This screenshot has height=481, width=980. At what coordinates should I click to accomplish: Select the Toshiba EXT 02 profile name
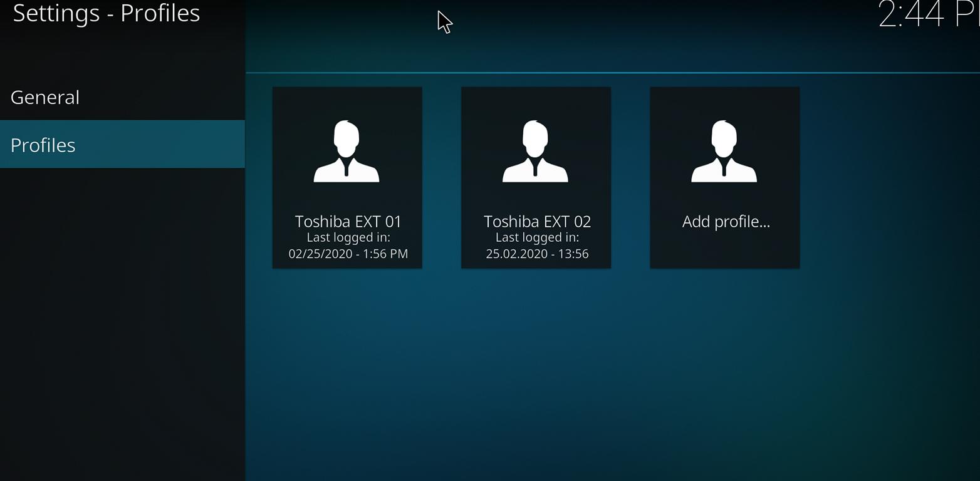click(x=537, y=221)
